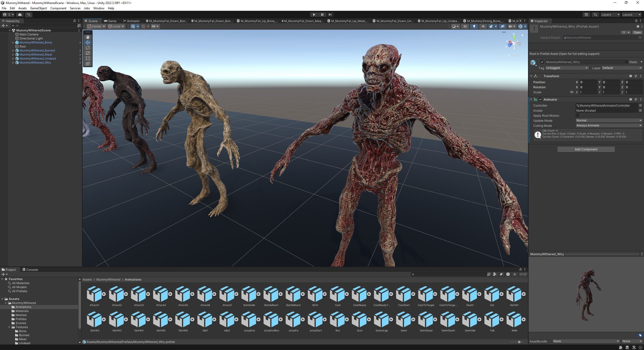Screen dimensions: 644x350
Task: Open the GameObject menu
Action: (x=38, y=8)
